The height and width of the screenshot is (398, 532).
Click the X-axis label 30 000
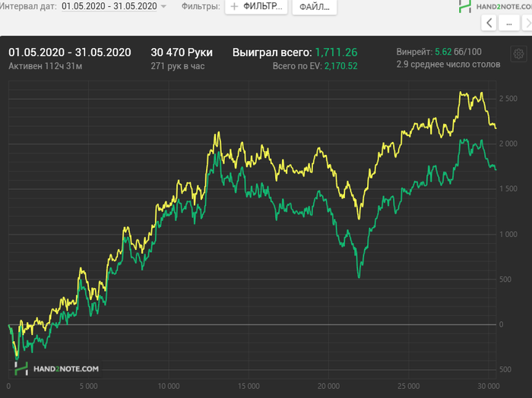point(489,386)
